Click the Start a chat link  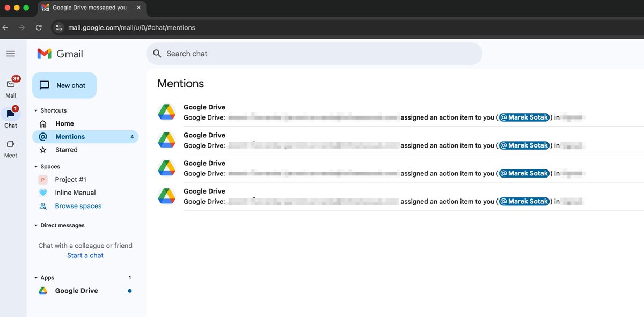(85, 255)
